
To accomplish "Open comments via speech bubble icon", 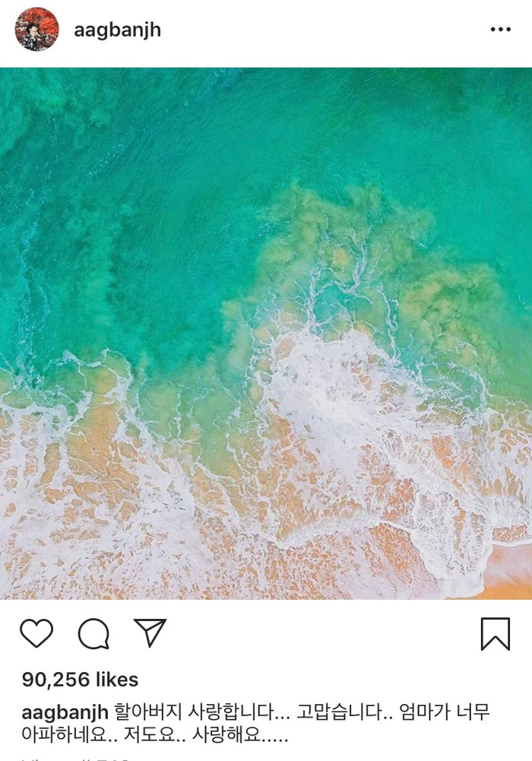I will tap(93, 634).
